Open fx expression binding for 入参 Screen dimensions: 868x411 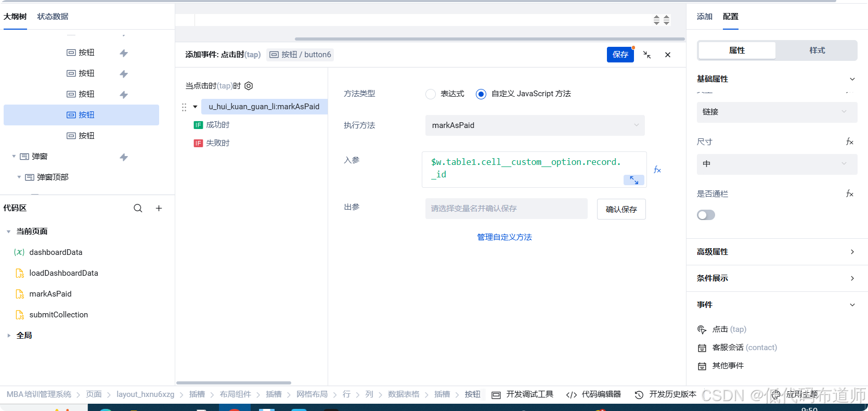coord(657,170)
